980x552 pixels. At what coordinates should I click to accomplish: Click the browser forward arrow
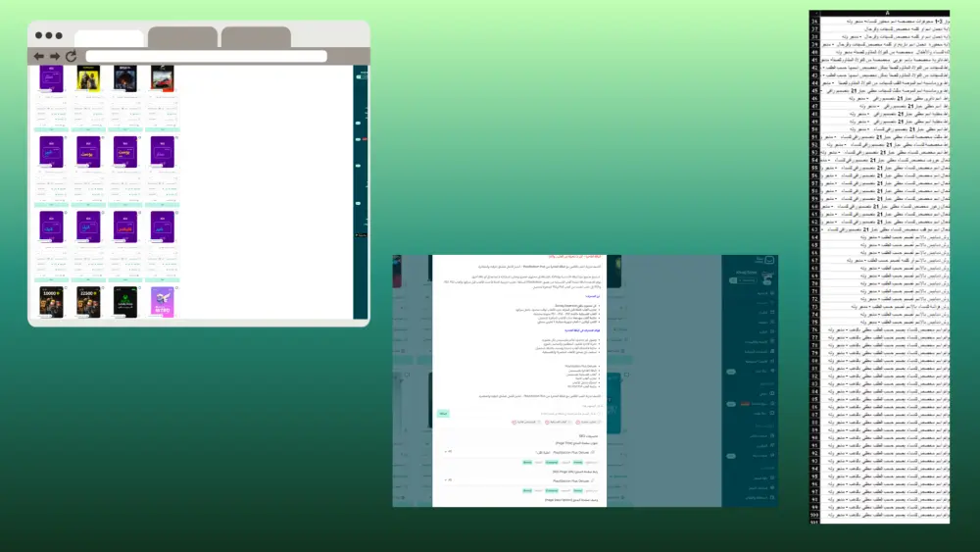click(x=55, y=56)
